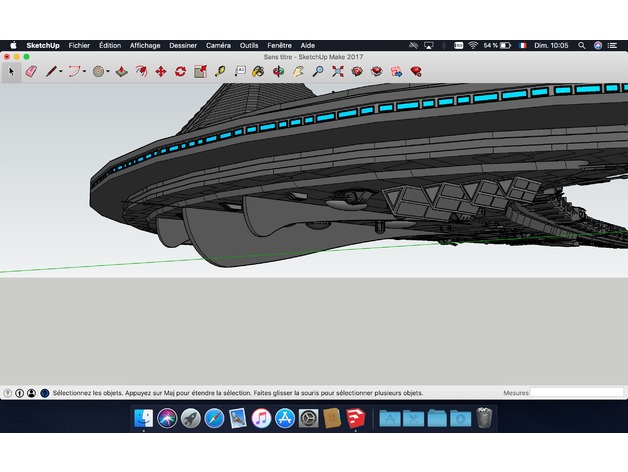Click the Siri icon in menu bar

[x=598, y=45]
